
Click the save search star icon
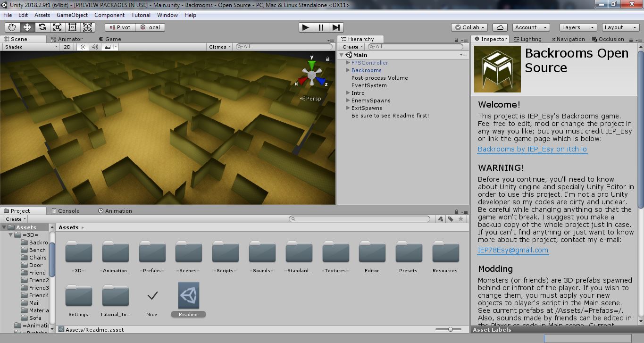pos(461,219)
